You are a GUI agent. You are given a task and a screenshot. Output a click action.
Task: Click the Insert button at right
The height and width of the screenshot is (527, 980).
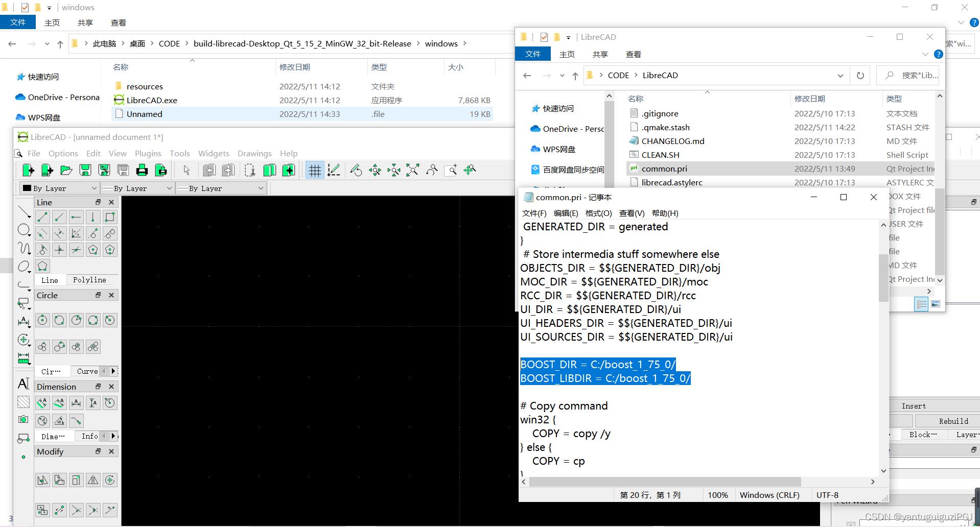(x=914, y=406)
